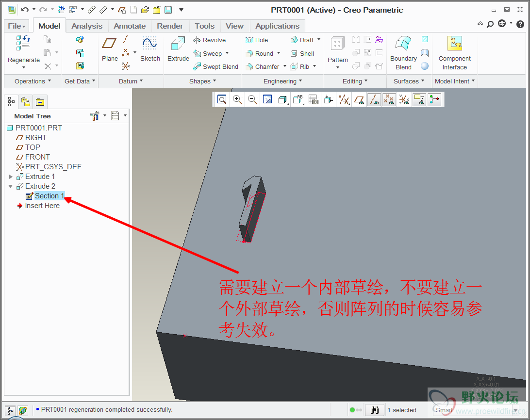Select Section 1 in the model tree
Viewport: 530px width, 420px height.
click(x=50, y=196)
